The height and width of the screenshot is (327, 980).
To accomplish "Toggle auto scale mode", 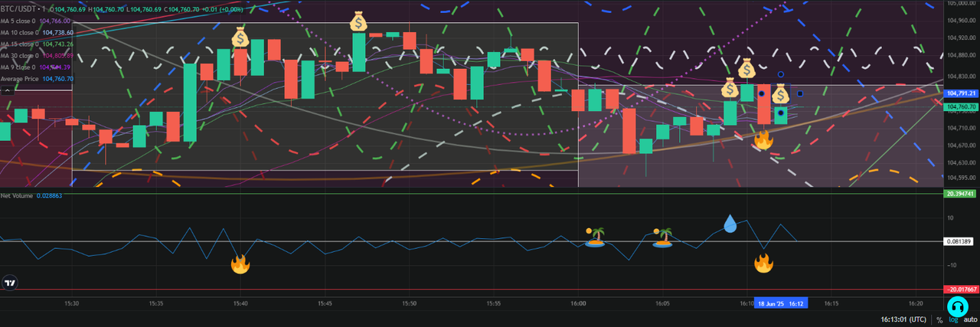I will [969, 320].
